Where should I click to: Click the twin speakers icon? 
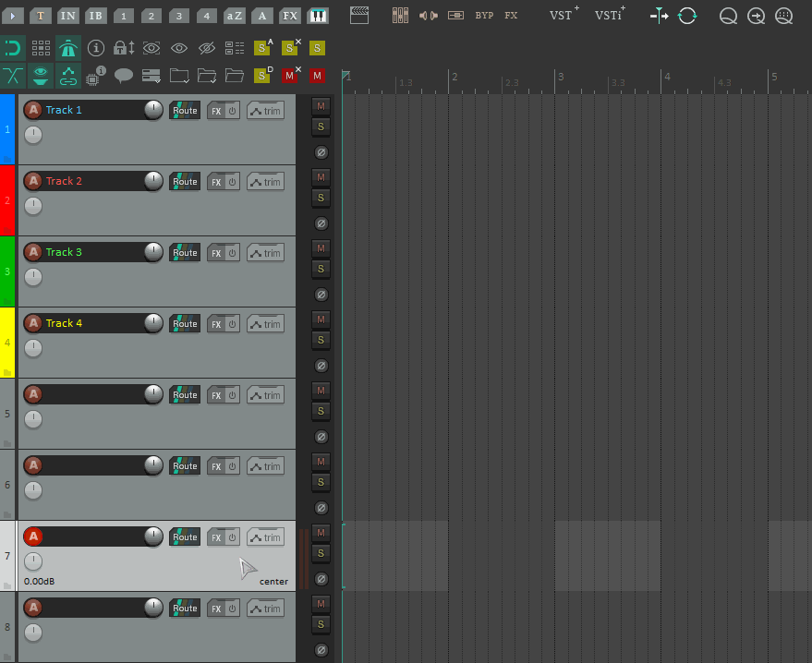point(429,16)
